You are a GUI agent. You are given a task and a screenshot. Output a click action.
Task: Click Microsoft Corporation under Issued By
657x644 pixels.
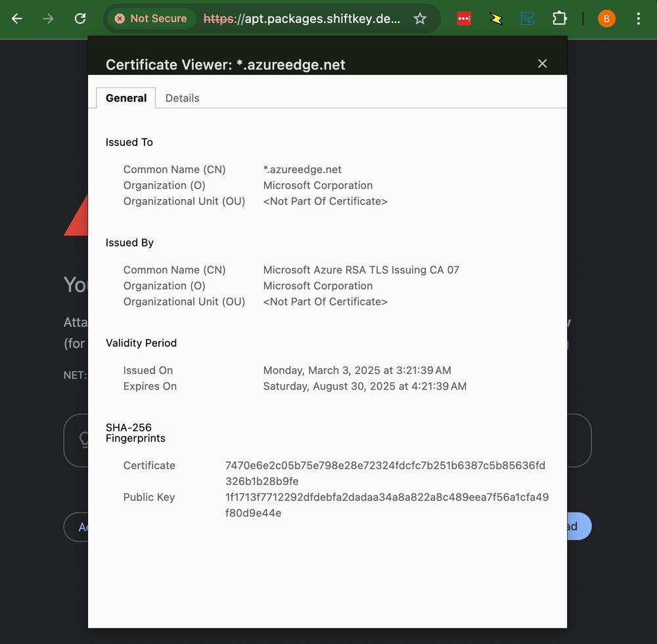click(x=317, y=286)
